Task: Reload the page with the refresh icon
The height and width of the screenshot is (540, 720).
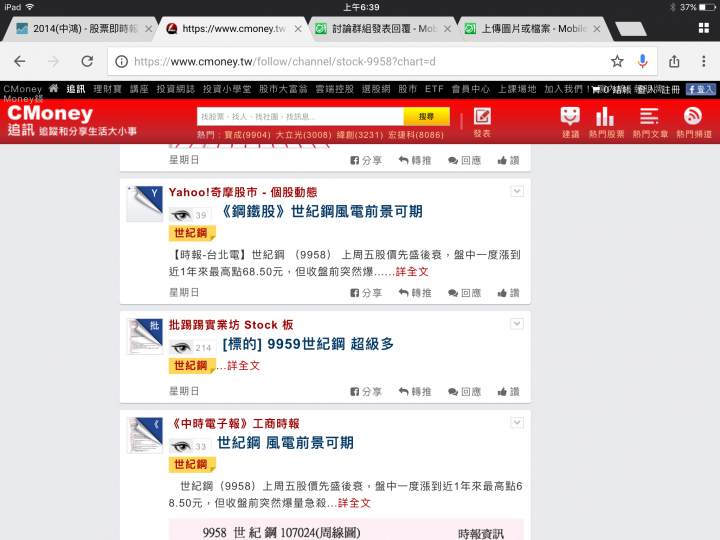Action: [x=87, y=61]
